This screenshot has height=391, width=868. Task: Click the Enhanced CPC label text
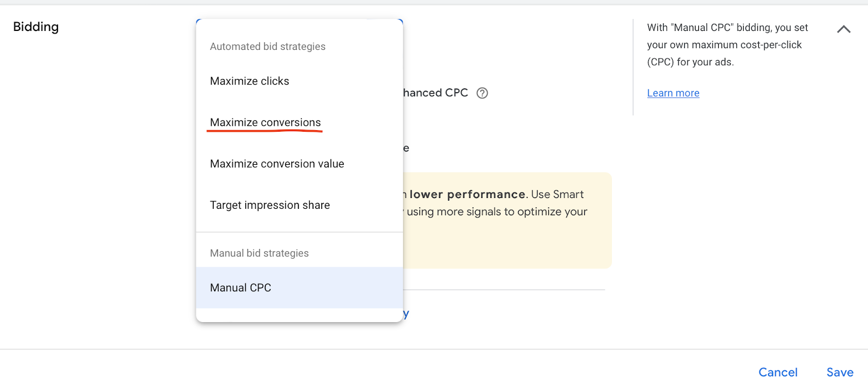pyautogui.click(x=436, y=93)
